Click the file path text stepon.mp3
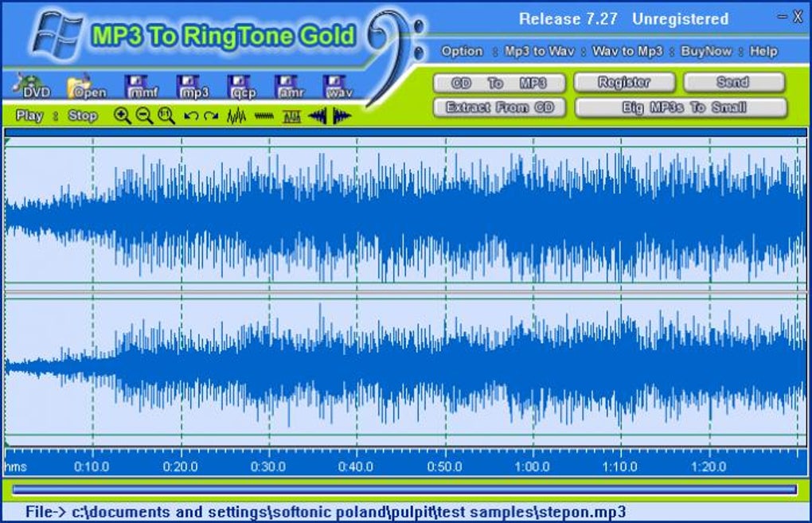Viewport: 812px width, 523px height. (582, 512)
